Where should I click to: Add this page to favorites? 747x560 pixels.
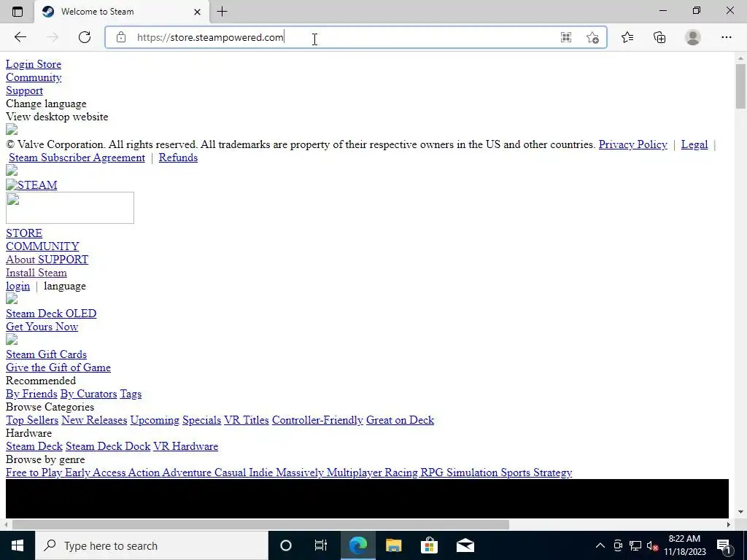[592, 37]
